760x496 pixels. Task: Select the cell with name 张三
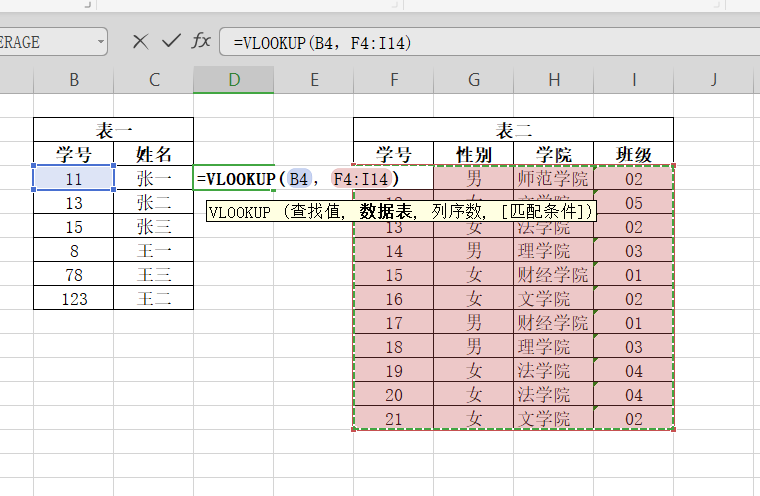coord(154,226)
